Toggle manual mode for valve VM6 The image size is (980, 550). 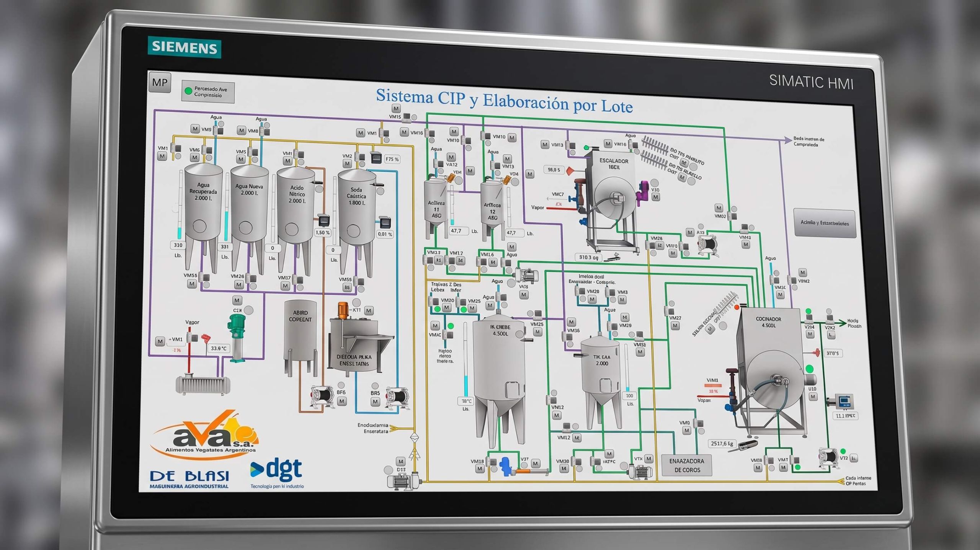[x=195, y=157]
